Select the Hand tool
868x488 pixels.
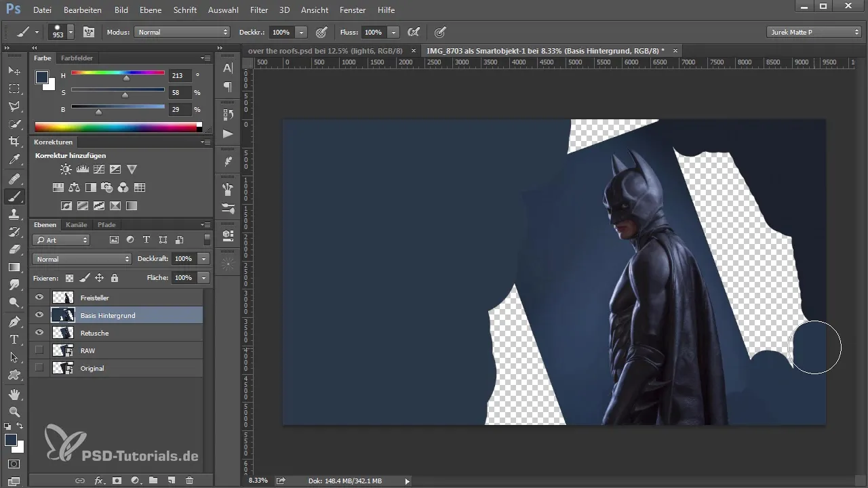pos(14,394)
